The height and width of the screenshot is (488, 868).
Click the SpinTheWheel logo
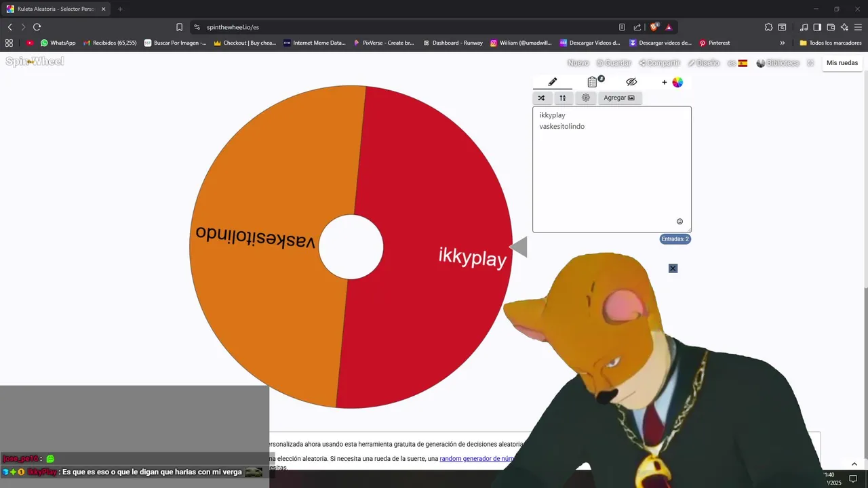35,62
